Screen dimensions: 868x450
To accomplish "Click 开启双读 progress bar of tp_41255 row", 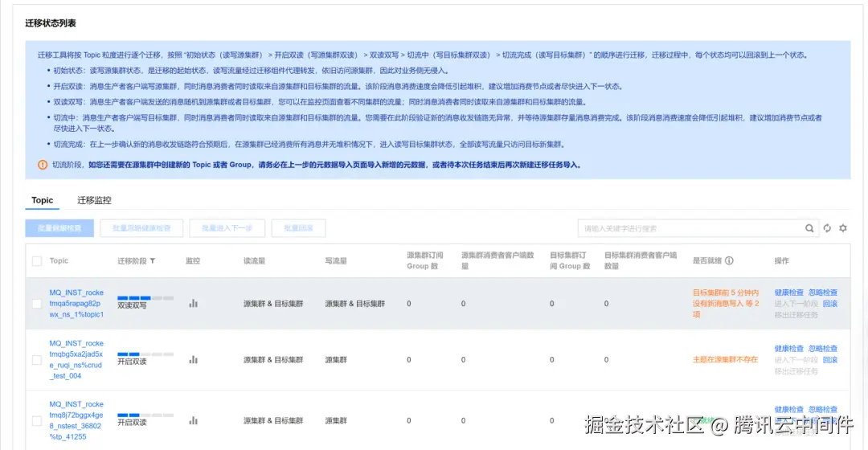I will pos(145,415).
